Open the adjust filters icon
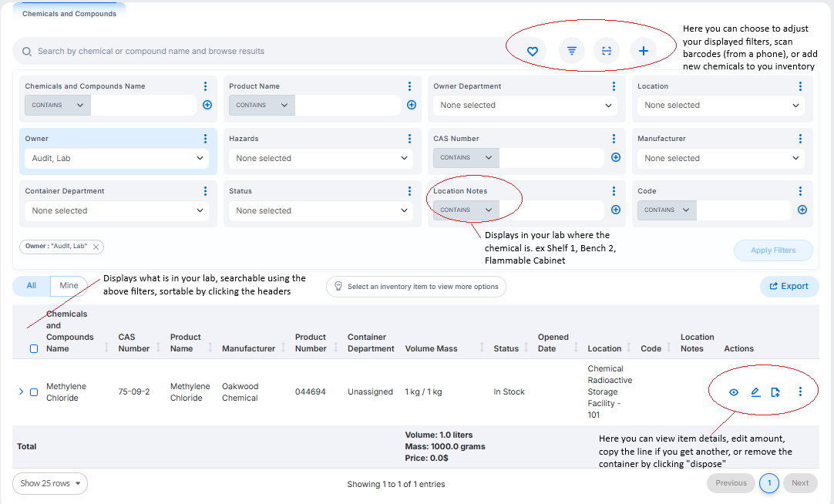 coord(570,50)
